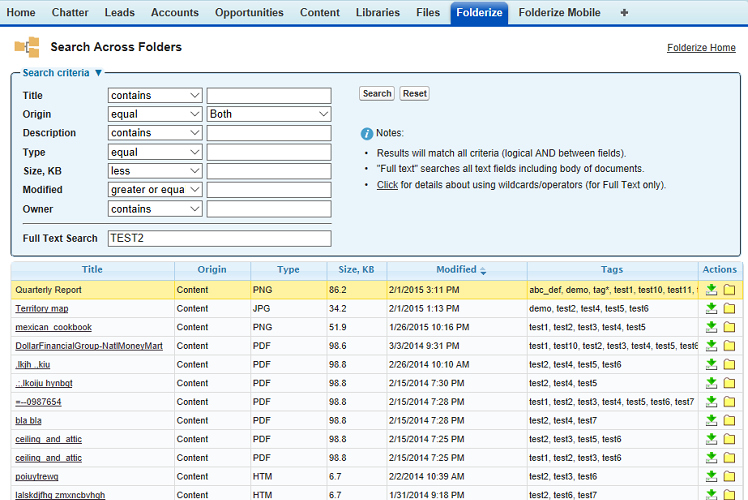Open the Libraries tab
This screenshot has width=748, height=500.
[378, 12]
